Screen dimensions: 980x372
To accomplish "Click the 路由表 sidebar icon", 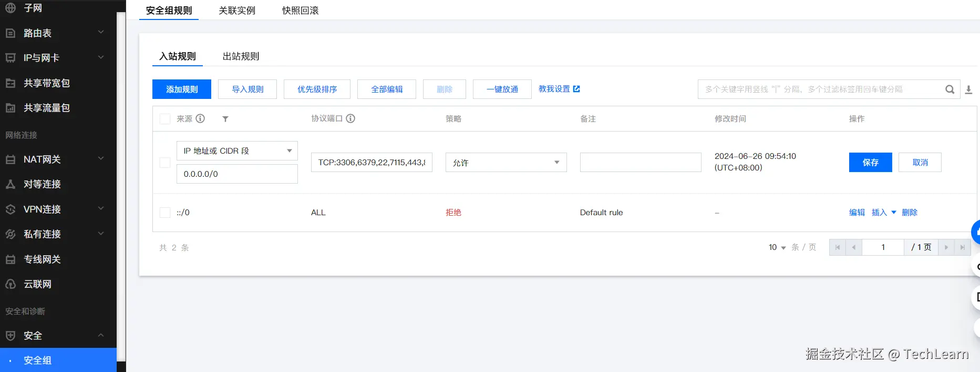I will (11, 33).
